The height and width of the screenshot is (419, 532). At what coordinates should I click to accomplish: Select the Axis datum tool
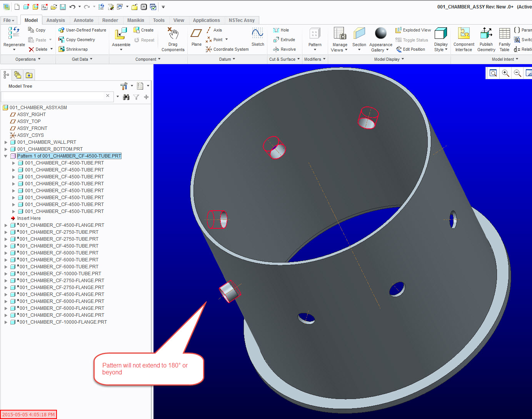214,30
